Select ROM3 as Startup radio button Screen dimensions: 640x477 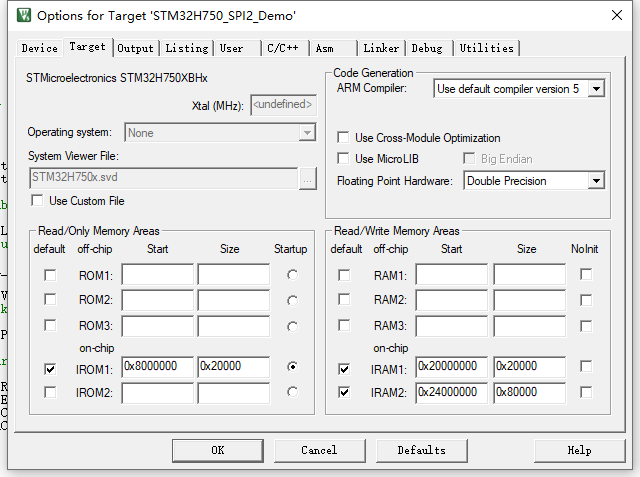point(292,326)
